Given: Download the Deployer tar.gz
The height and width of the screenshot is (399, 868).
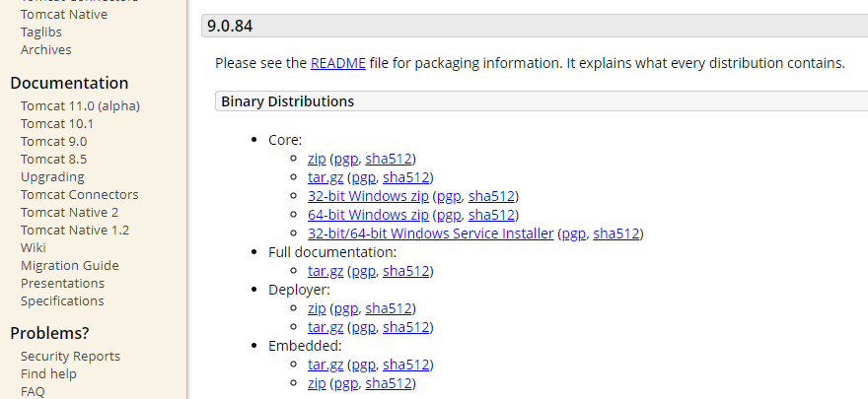Looking at the screenshot, I should click(x=325, y=327).
